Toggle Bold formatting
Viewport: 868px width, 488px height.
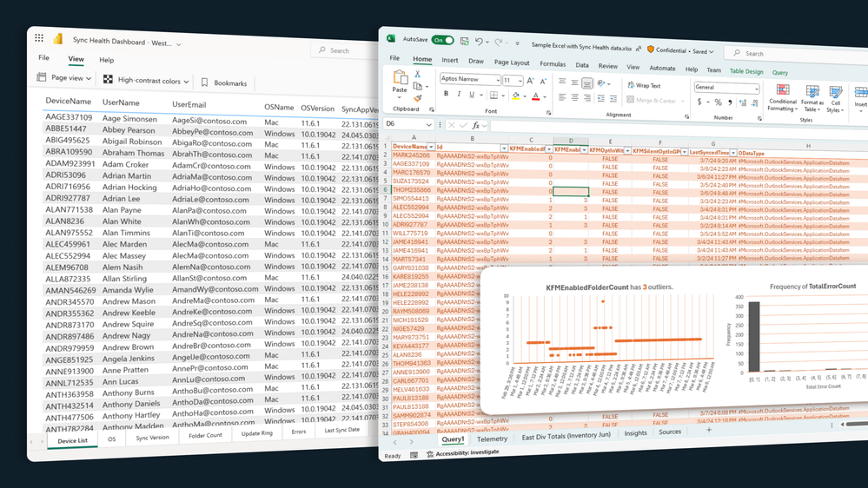click(447, 94)
